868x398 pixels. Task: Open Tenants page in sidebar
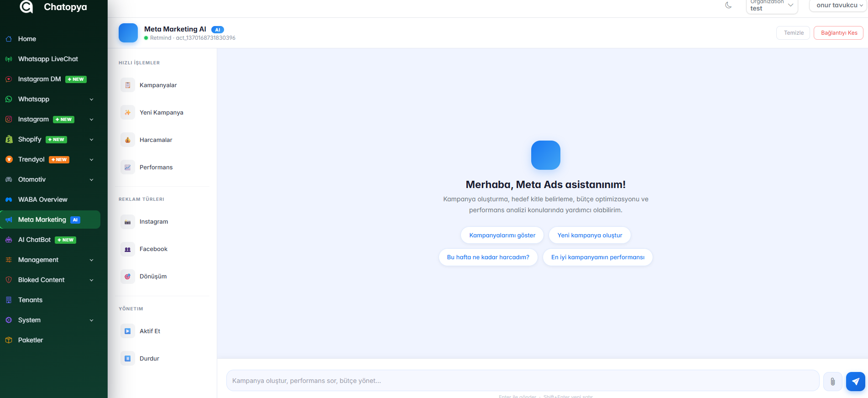50,300
